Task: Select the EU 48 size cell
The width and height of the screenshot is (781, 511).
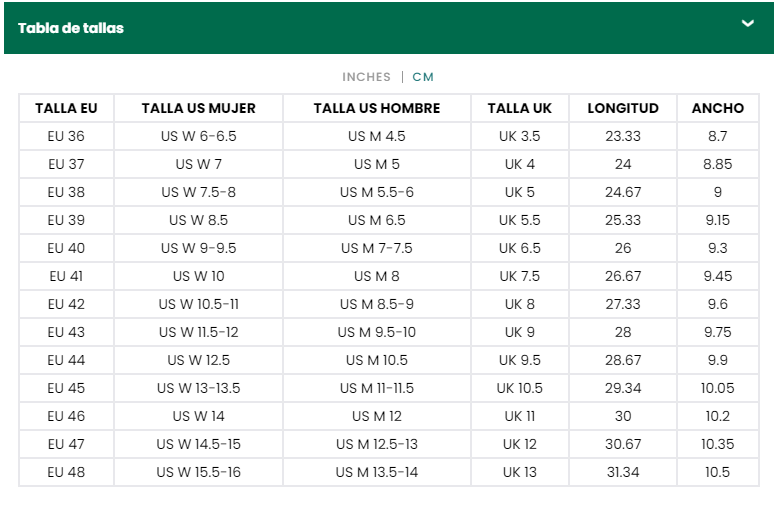Action: click(x=66, y=472)
